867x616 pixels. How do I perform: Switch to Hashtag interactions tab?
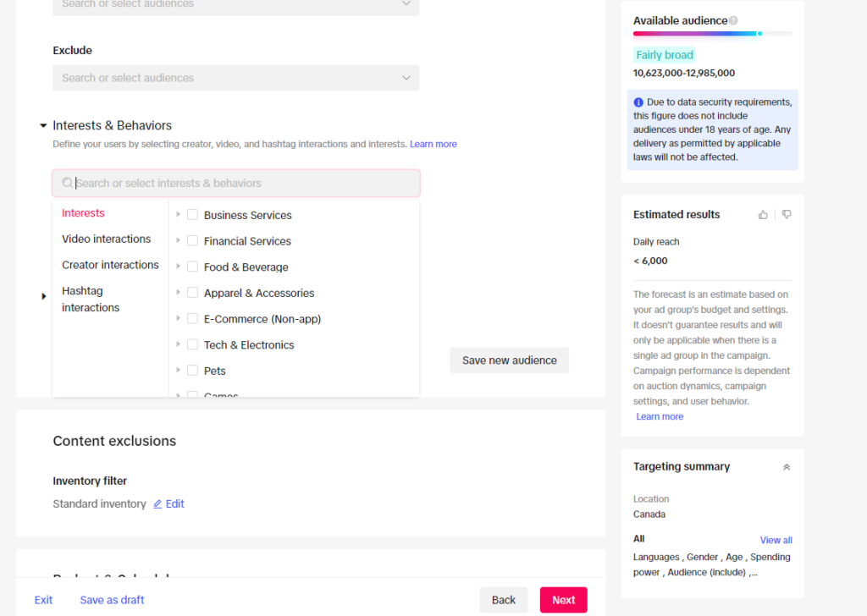click(x=91, y=299)
